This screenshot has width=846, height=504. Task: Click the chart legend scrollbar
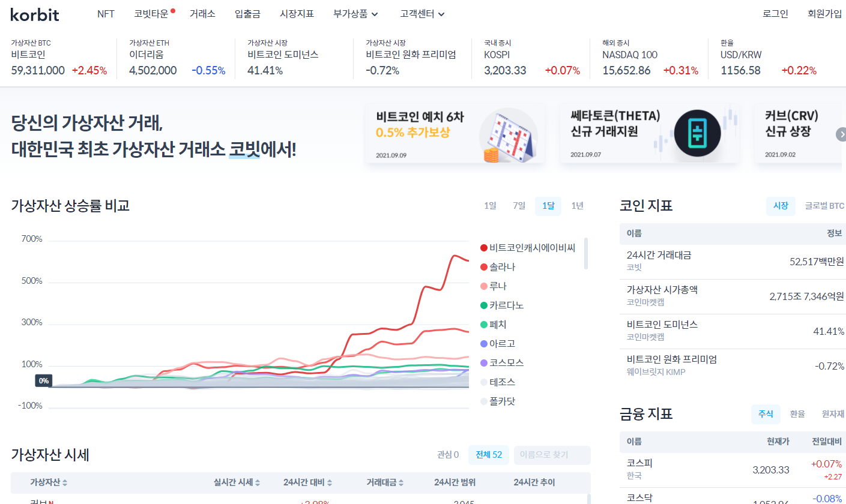pos(586,253)
